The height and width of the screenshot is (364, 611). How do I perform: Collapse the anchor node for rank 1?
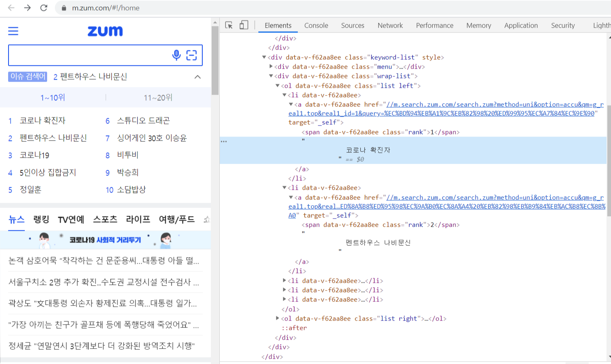[x=291, y=104]
